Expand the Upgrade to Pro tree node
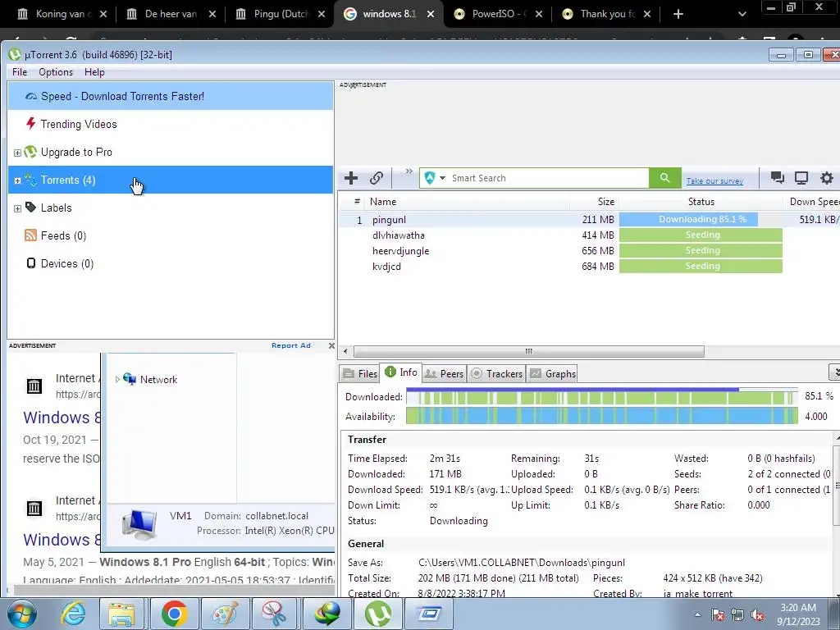840x630 pixels. [x=17, y=153]
